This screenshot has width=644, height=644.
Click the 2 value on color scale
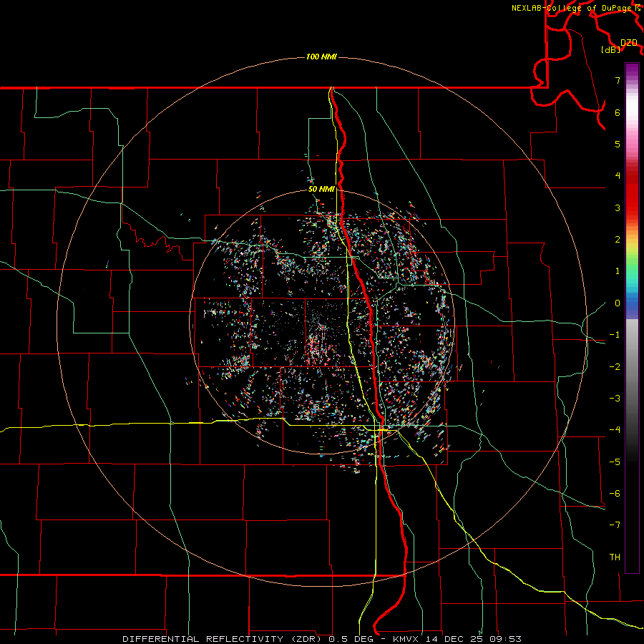(618, 240)
